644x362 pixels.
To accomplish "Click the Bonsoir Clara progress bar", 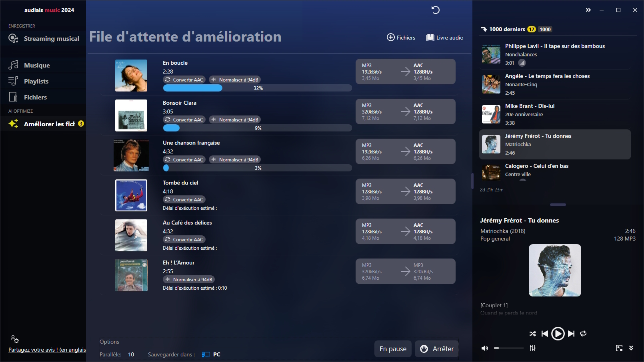I will (258, 128).
